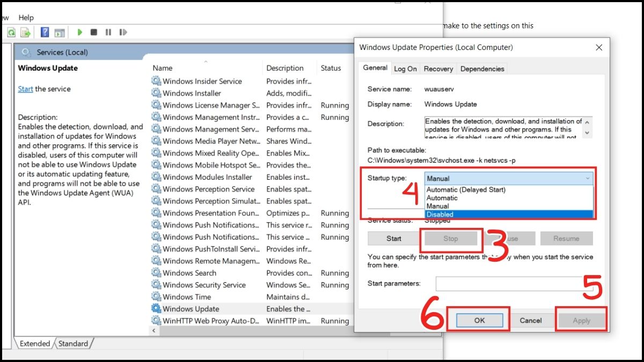The width and height of the screenshot is (644, 362).
Task: Pause the service with the pause toolbar icon
Action: coord(107,32)
